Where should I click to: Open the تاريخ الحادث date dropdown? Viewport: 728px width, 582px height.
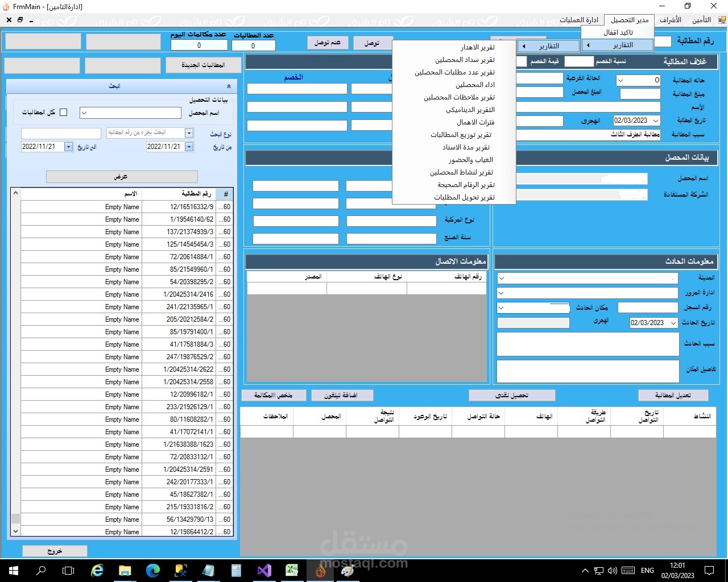673,323
